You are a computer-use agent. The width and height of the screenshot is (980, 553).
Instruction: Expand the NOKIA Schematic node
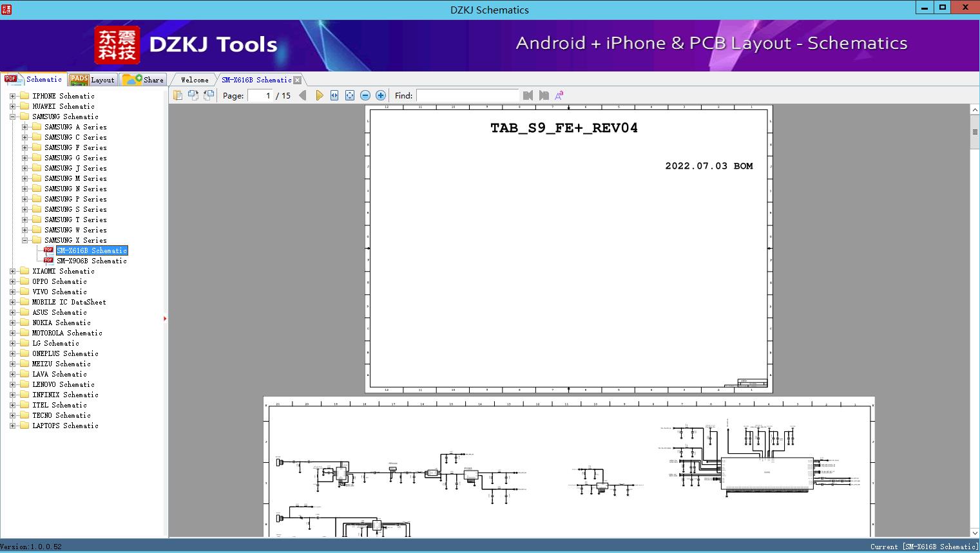(12, 323)
